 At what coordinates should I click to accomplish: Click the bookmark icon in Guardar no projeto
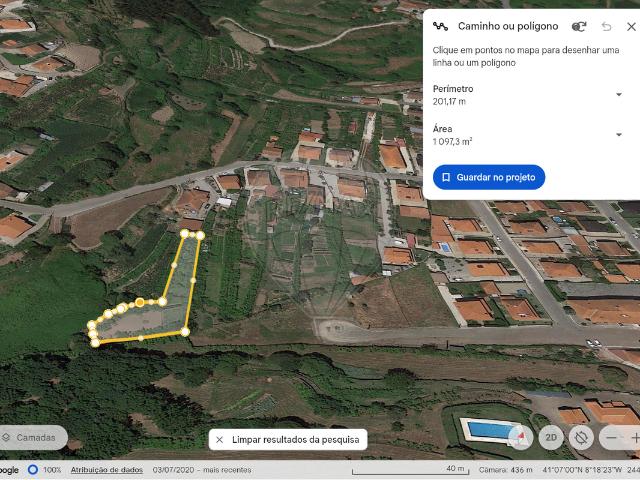(x=446, y=177)
